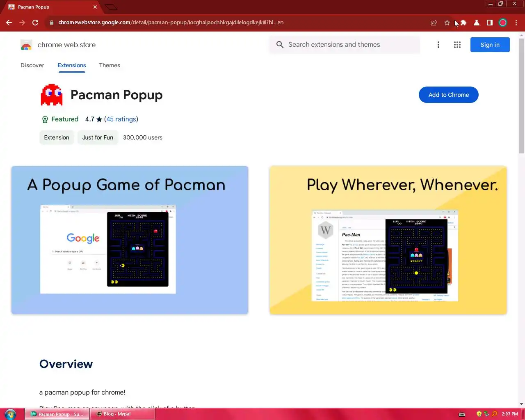Viewport: 525px width, 420px height.
Task: Click the Pacman Popup title heading
Action: click(116, 95)
